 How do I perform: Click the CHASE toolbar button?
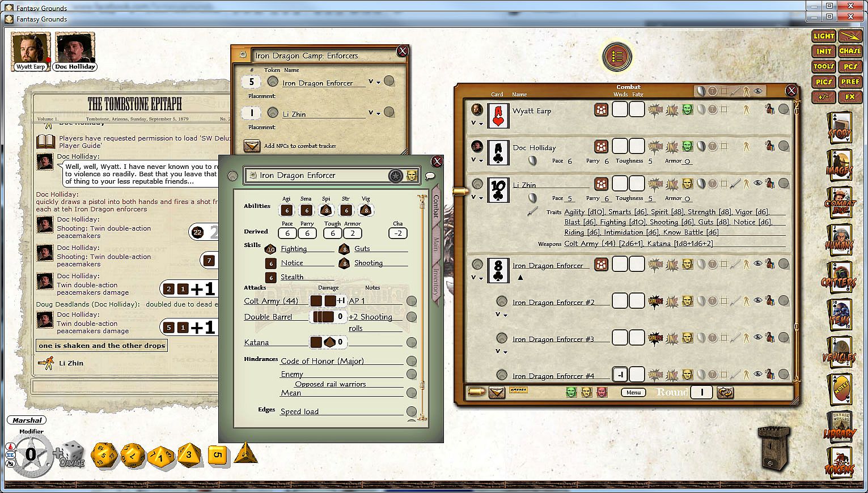pos(850,51)
